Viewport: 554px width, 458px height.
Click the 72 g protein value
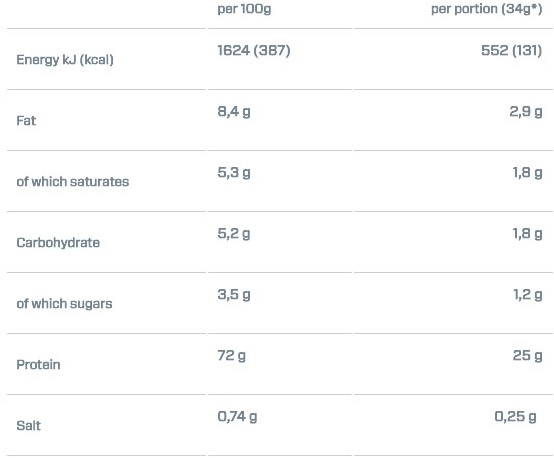231,356
